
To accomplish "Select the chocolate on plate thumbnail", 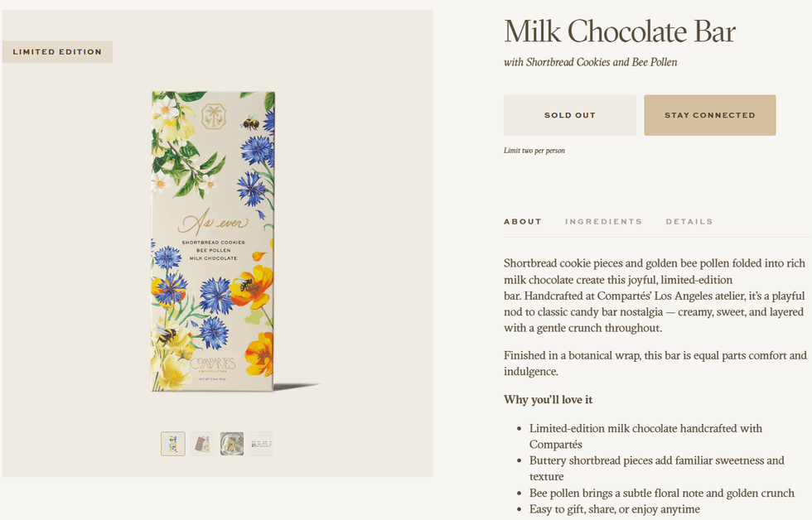I will point(232,444).
